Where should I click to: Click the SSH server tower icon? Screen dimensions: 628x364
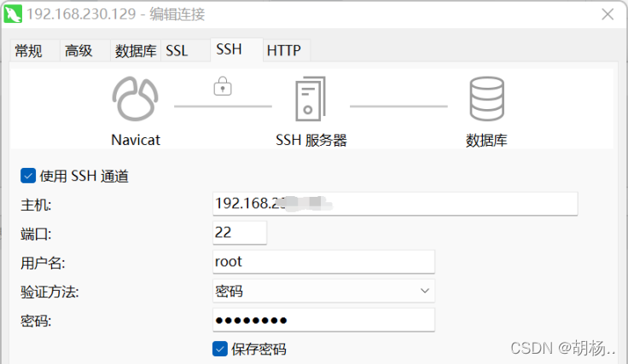[x=311, y=99]
